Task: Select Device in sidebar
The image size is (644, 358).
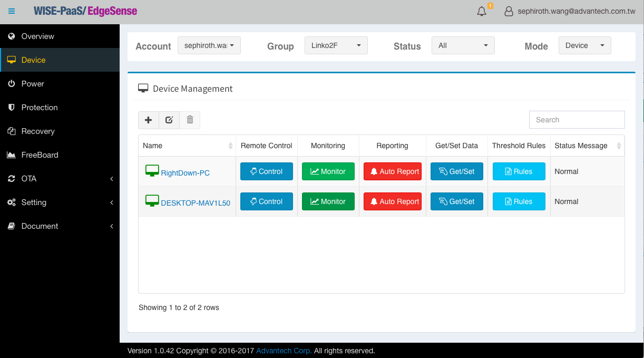Action: (x=60, y=60)
